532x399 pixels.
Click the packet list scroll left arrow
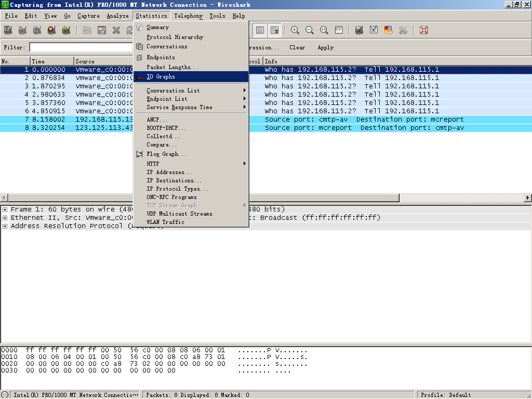[x=4, y=197]
